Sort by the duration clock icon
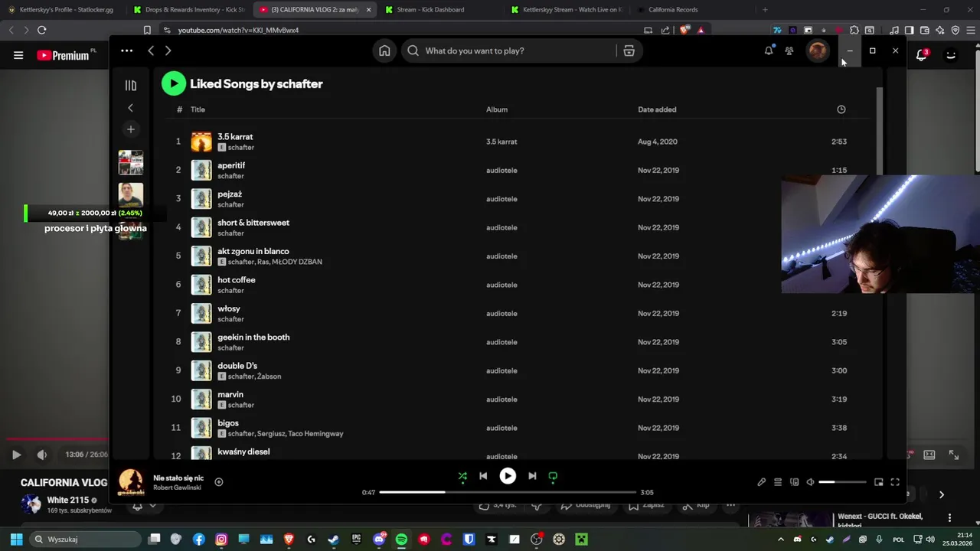Viewport: 980px width, 551px height. (x=841, y=109)
